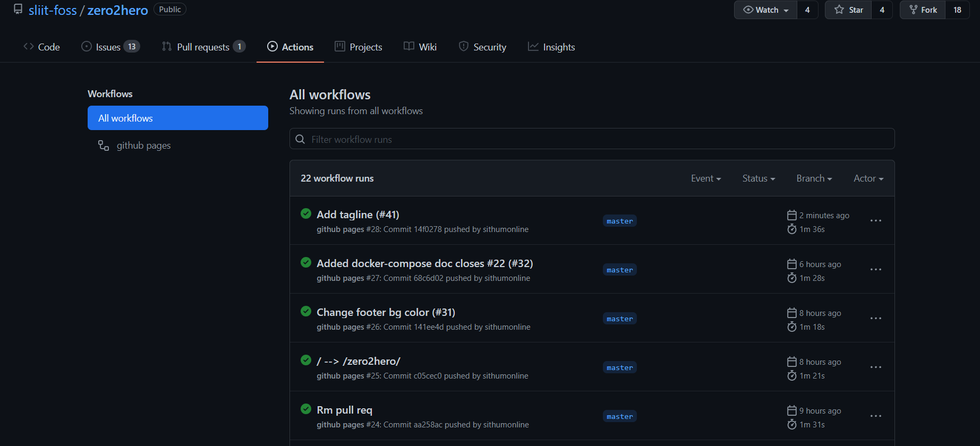Click stopwatch icon next to 1m 36s
The width and height of the screenshot is (980, 446).
792,229
